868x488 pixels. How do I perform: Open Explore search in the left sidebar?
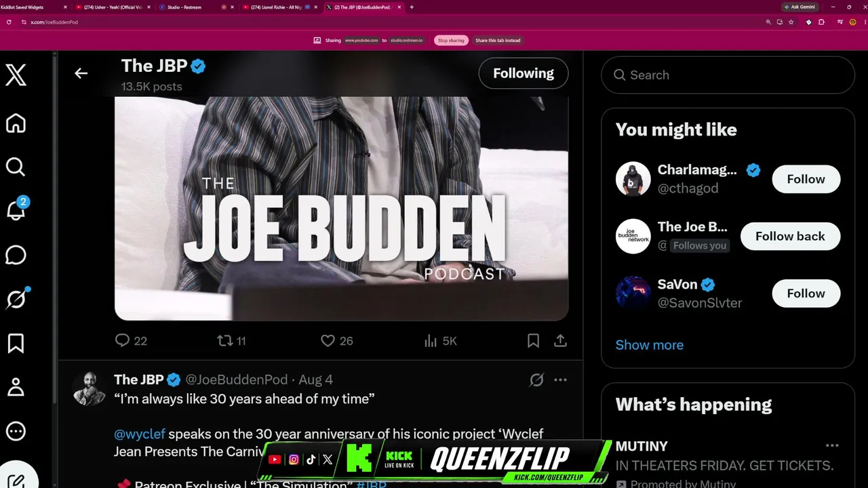16,167
